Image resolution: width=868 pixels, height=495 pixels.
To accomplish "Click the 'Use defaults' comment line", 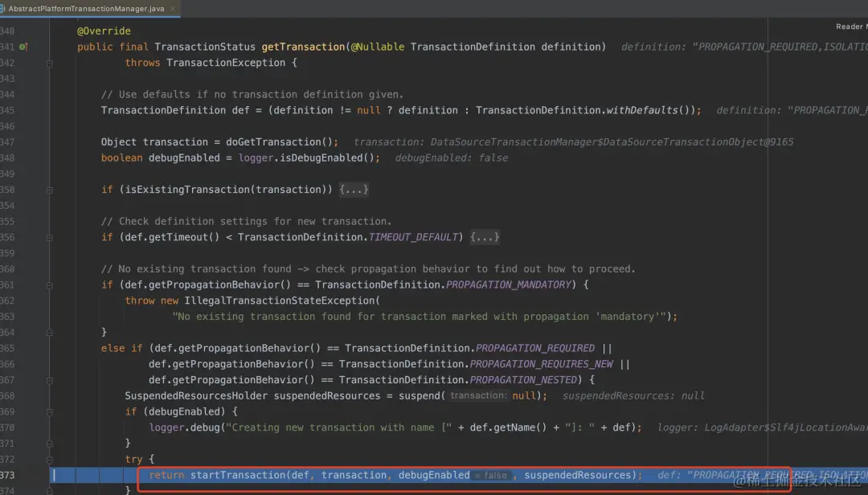I will (252, 94).
